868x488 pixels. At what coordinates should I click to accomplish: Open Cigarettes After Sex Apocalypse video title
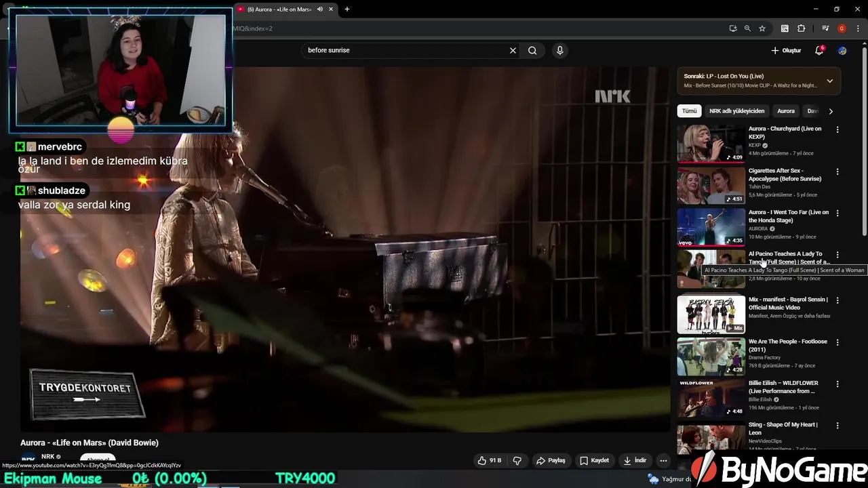785,175
